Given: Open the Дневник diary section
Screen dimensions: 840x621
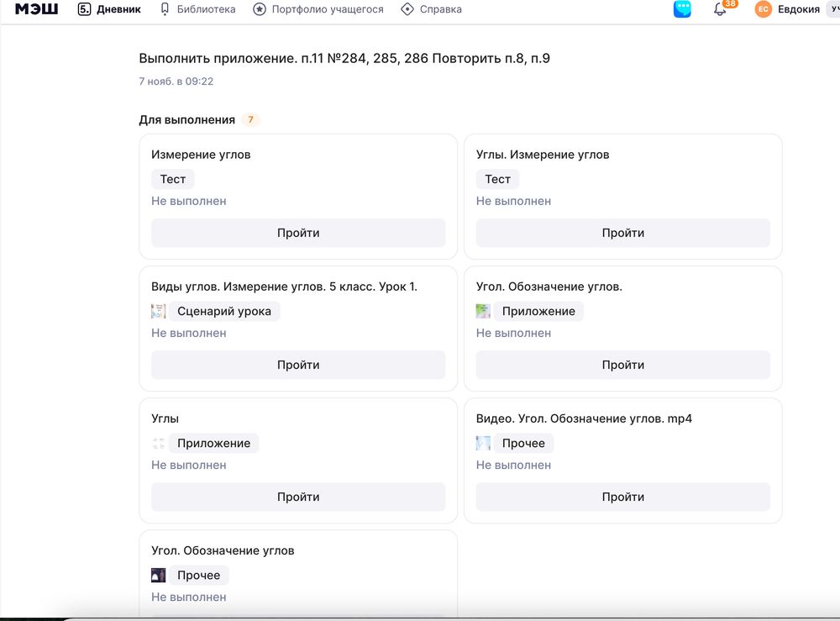Looking at the screenshot, I should pyautogui.click(x=109, y=9).
